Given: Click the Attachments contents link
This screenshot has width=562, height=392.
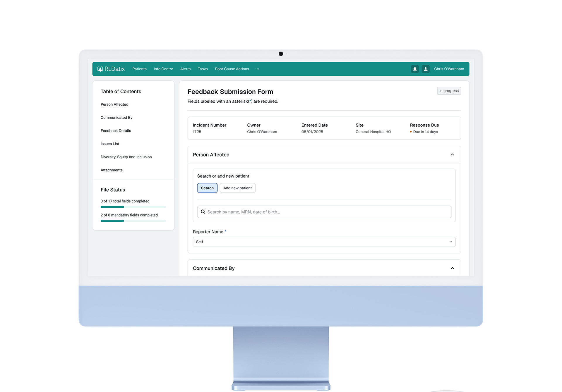Looking at the screenshot, I should click(x=112, y=170).
